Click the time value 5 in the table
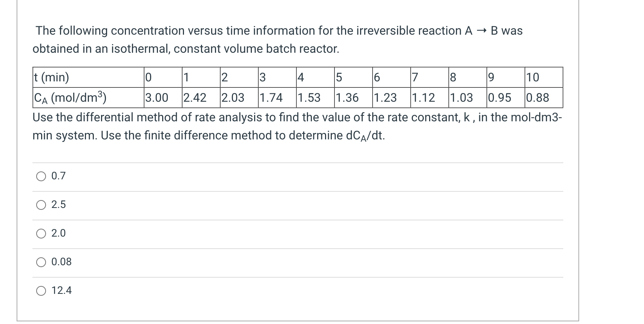 (x=338, y=78)
